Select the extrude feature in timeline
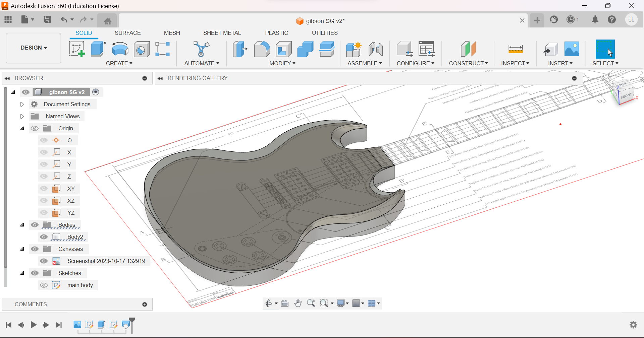644x338 pixels. click(101, 324)
